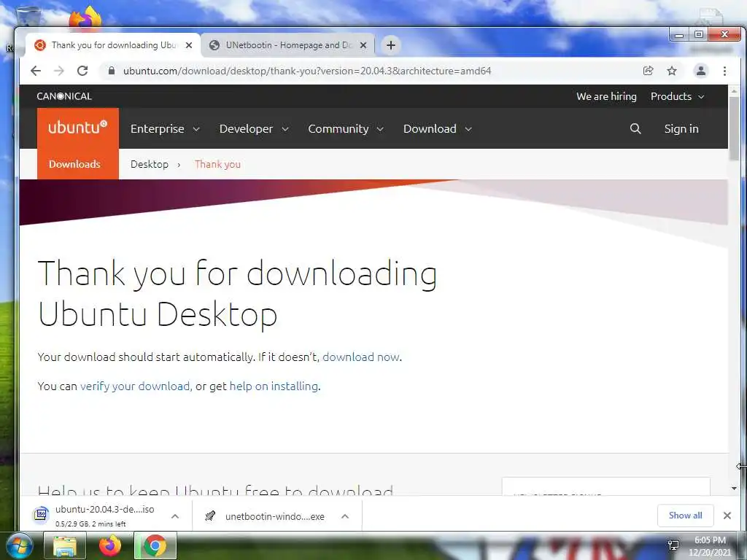This screenshot has height=560, width=747.
Task: Click the ubuntu orange logo
Action: click(x=78, y=128)
